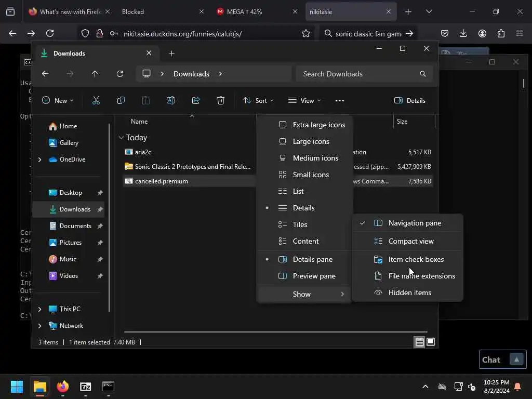
Task: Enable Preview pane
Action: [304, 276]
